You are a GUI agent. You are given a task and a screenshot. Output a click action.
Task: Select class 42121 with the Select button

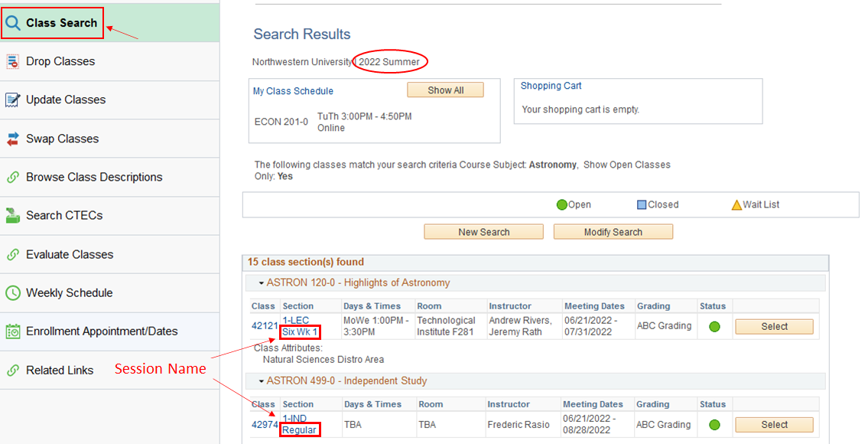(x=775, y=327)
